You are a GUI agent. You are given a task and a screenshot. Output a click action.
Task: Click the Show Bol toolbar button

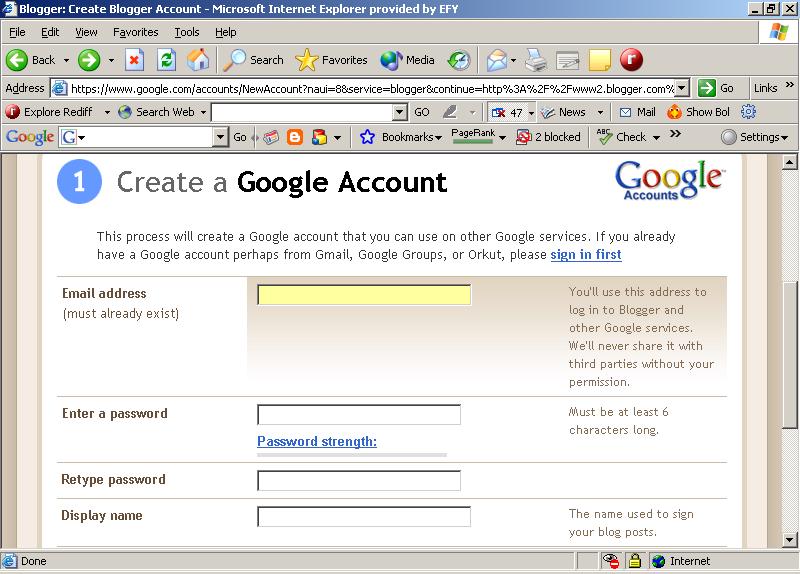click(x=698, y=112)
